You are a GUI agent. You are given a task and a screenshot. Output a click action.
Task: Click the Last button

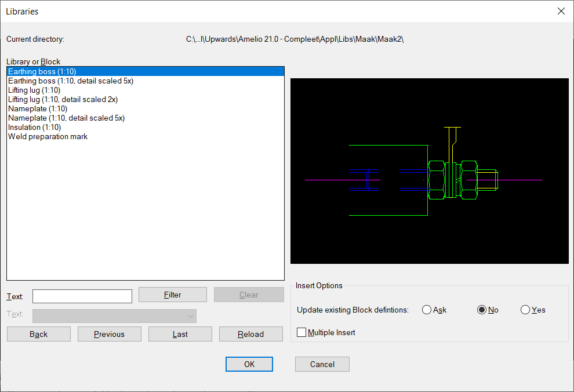click(x=180, y=334)
